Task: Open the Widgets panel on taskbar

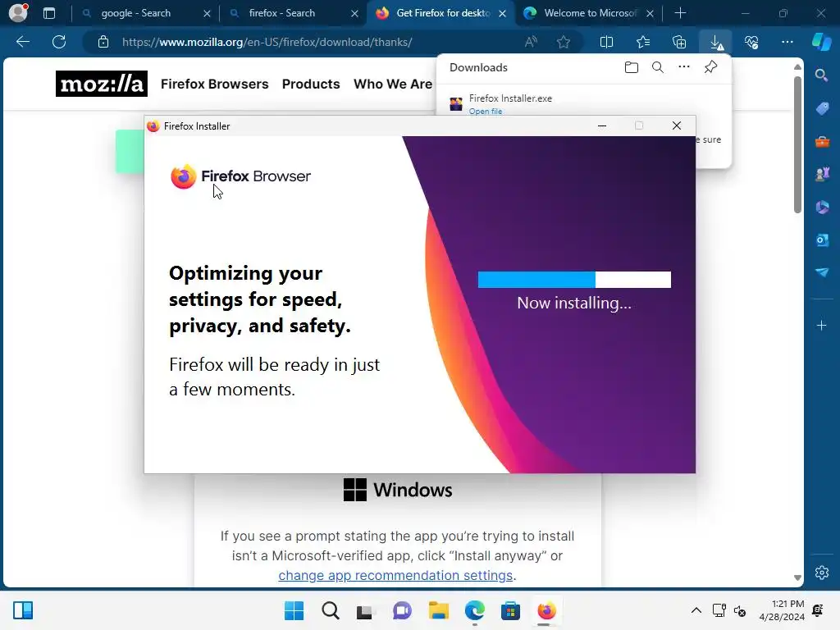Action: tap(23, 610)
